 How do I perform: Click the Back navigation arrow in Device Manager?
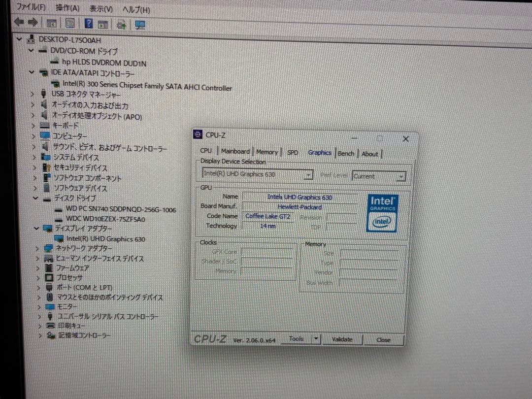(x=18, y=22)
